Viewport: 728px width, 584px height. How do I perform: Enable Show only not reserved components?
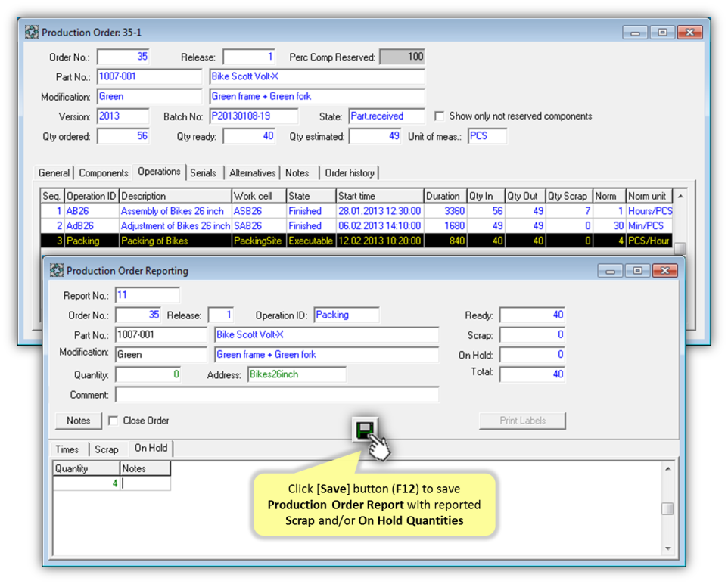[440, 116]
